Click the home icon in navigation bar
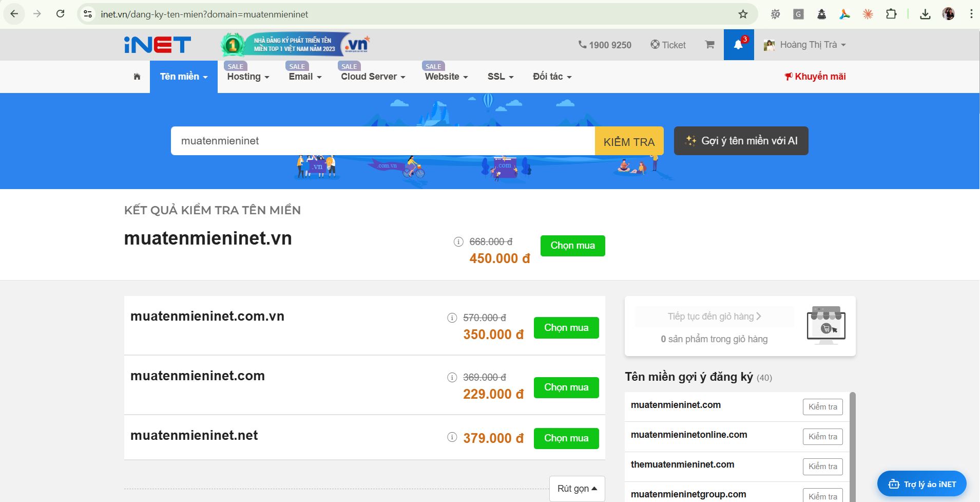This screenshot has height=502, width=980. point(137,77)
